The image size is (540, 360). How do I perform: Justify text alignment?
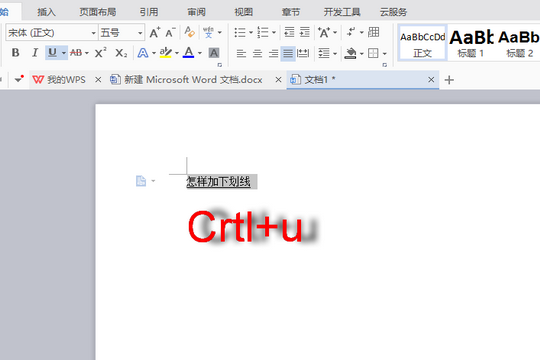click(288, 53)
